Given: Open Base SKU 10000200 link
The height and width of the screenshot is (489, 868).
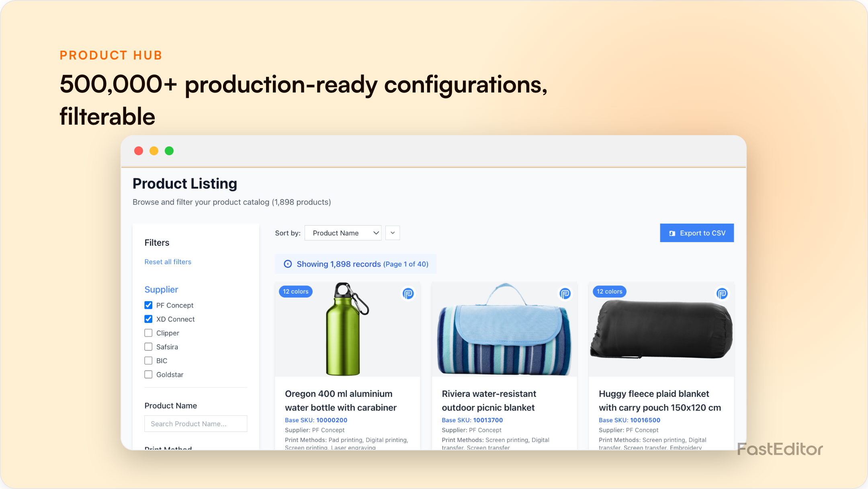Looking at the screenshot, I should [316, 420].
